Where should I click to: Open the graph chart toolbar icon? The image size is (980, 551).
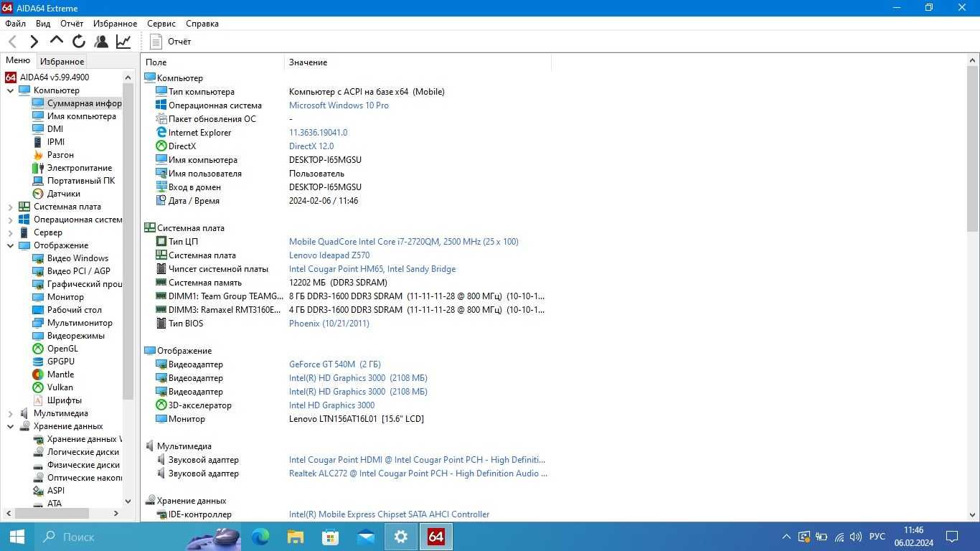point(123,42)
